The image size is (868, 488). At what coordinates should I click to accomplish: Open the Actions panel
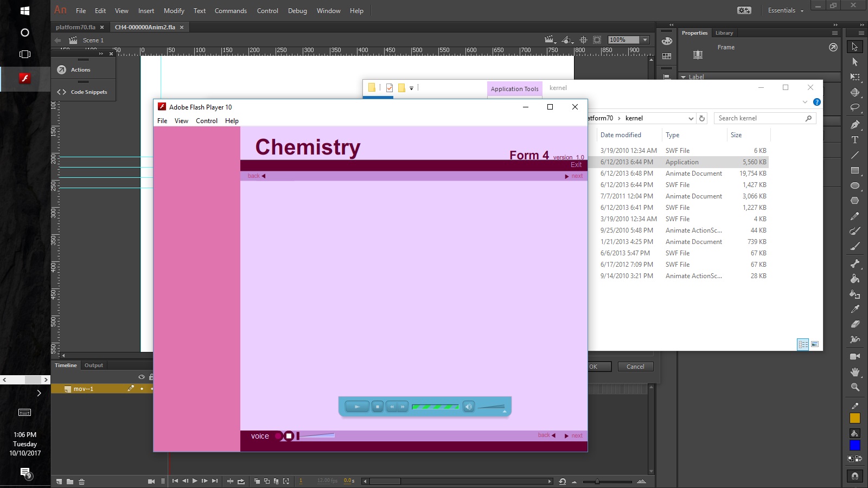click(x=80, y=70)
